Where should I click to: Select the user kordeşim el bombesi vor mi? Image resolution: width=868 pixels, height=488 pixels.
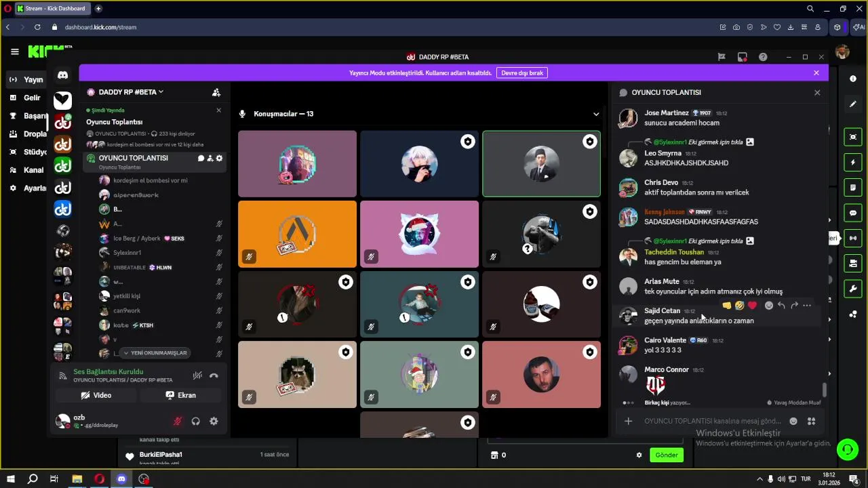point(150,180)
